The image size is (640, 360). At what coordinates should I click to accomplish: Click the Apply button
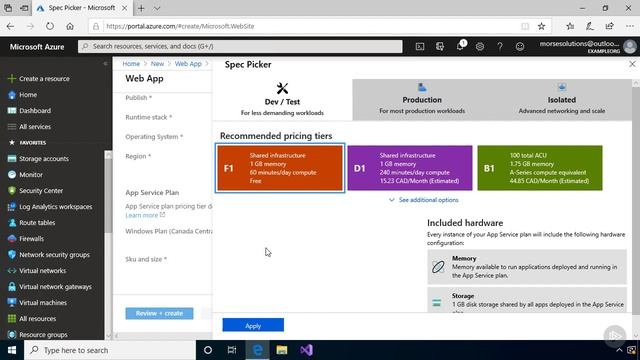click(x=253, y=325)
